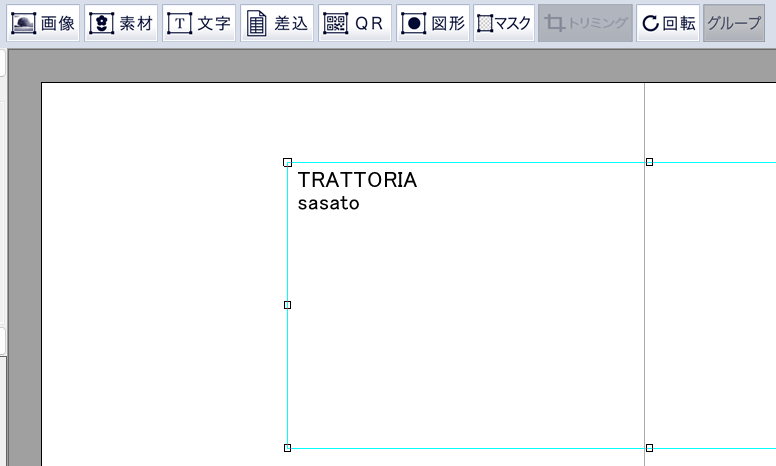The height and width of the screenshot is (466, 776).
Task: Choose the 図形 (shape) tool
Action: point(433,23)
